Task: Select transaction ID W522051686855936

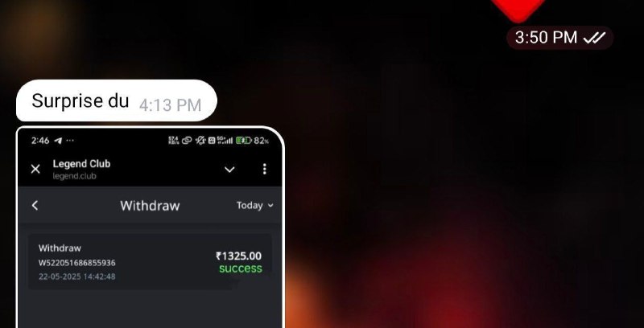Action: pos(76,263)
